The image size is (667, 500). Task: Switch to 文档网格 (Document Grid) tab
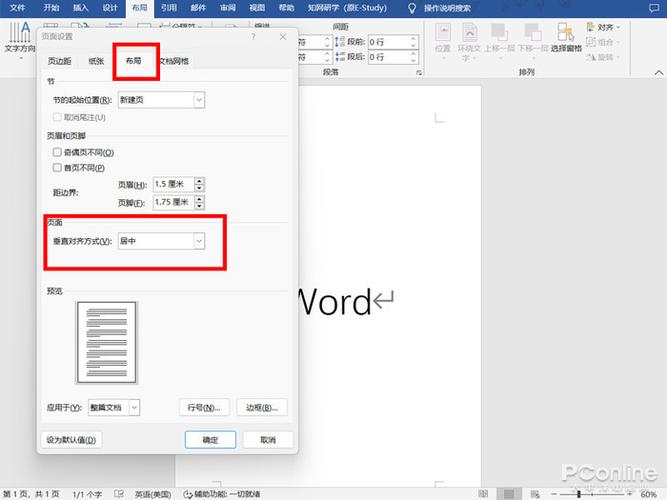coord(174,61)
